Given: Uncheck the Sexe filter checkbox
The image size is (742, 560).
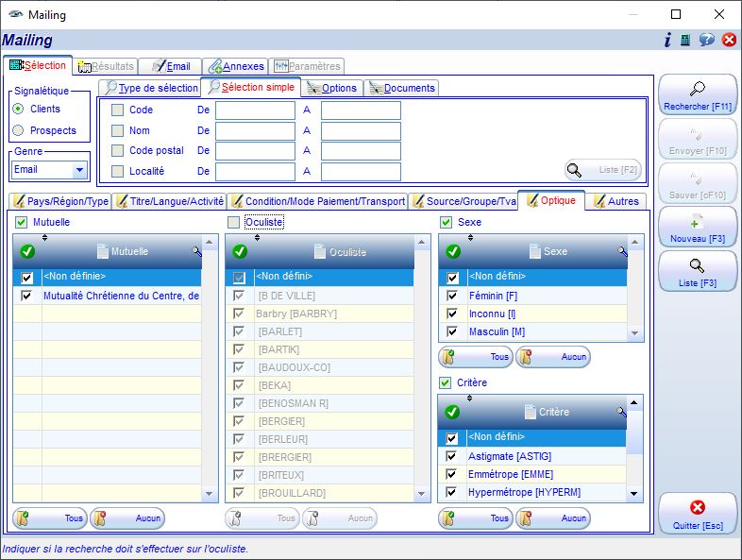Looking at the screenshot, I should 447,222.
